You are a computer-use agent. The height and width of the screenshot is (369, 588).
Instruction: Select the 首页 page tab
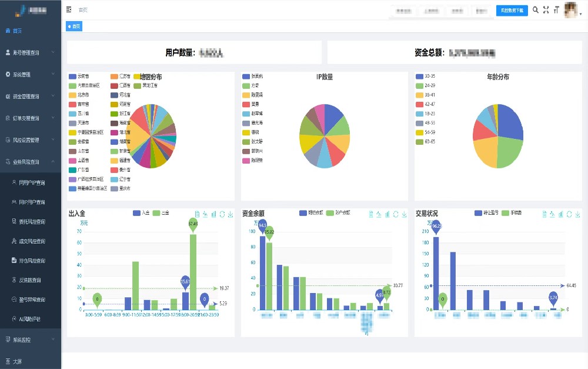coord(74,26)
